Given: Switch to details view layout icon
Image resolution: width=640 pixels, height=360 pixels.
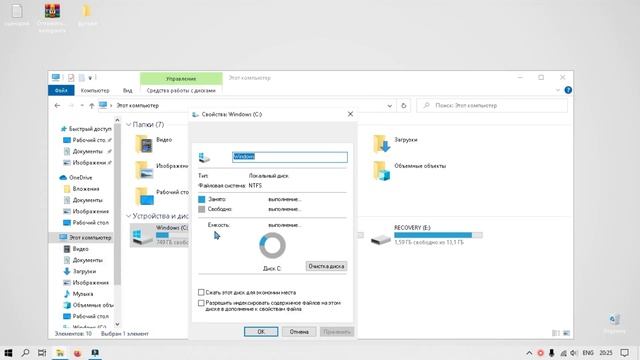Looking at the screenshot, I should (x=556, y=333).
